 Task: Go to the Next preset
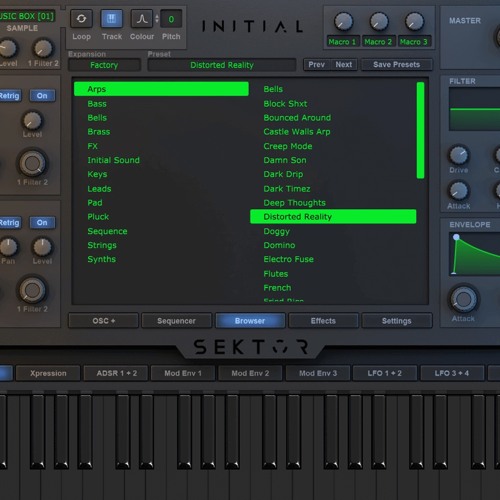(344, 65)
